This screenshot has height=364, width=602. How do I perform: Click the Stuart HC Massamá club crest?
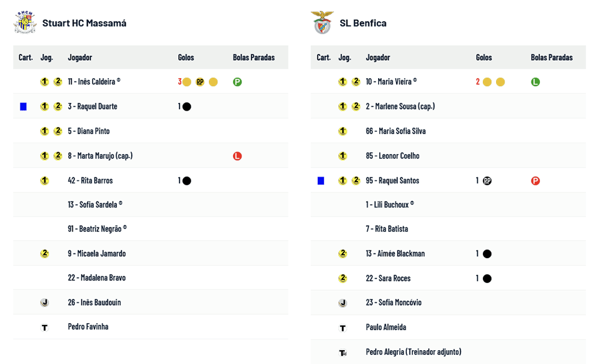[25, 23]
